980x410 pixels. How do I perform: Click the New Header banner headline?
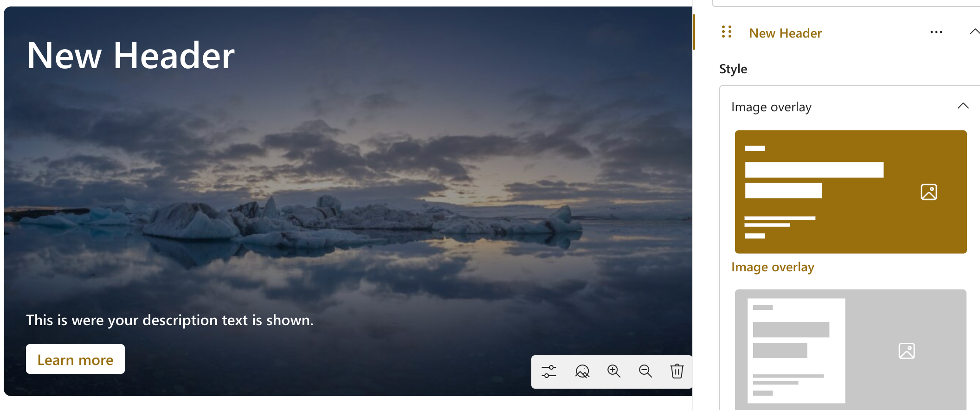click(131, 56)
